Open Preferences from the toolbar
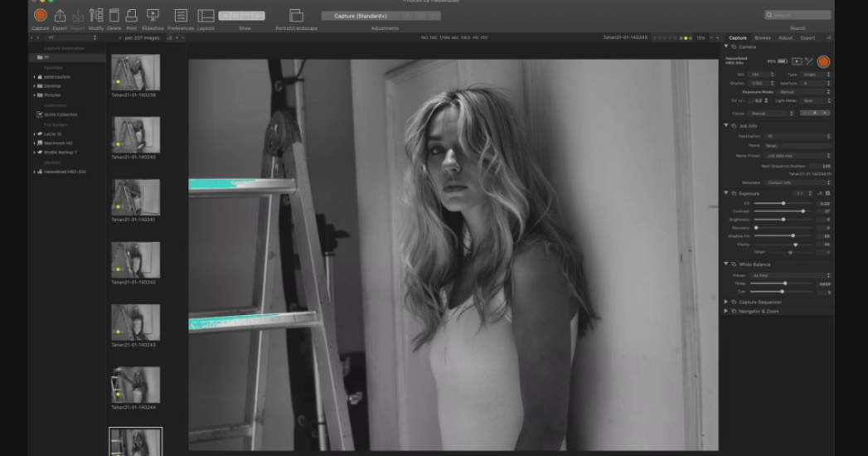The image size is (868, 456). tap(181, 16)
